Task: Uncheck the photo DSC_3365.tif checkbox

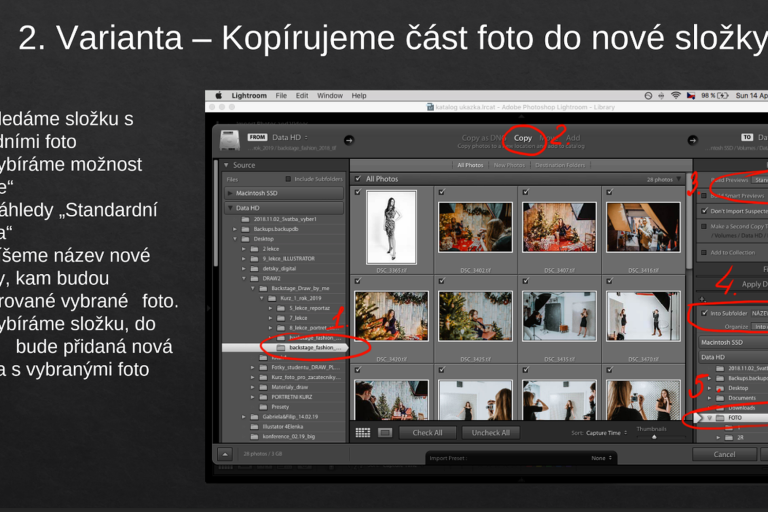Action: tap(358, 192)
